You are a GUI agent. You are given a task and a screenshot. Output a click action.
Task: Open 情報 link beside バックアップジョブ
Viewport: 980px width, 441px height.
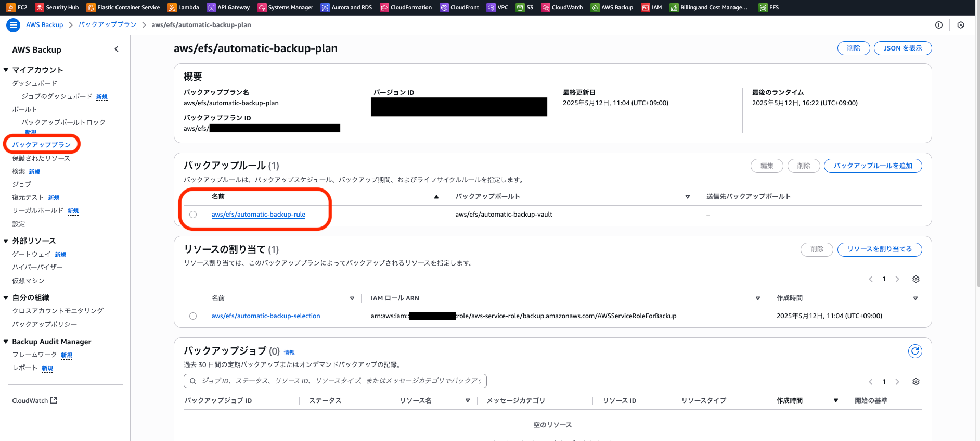click(289, 352)
